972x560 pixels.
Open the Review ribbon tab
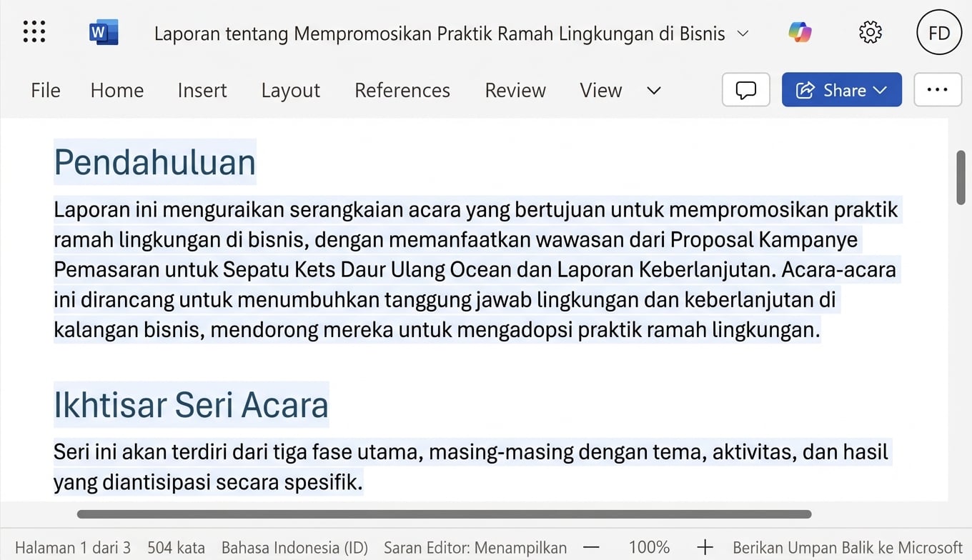point(515,91)
